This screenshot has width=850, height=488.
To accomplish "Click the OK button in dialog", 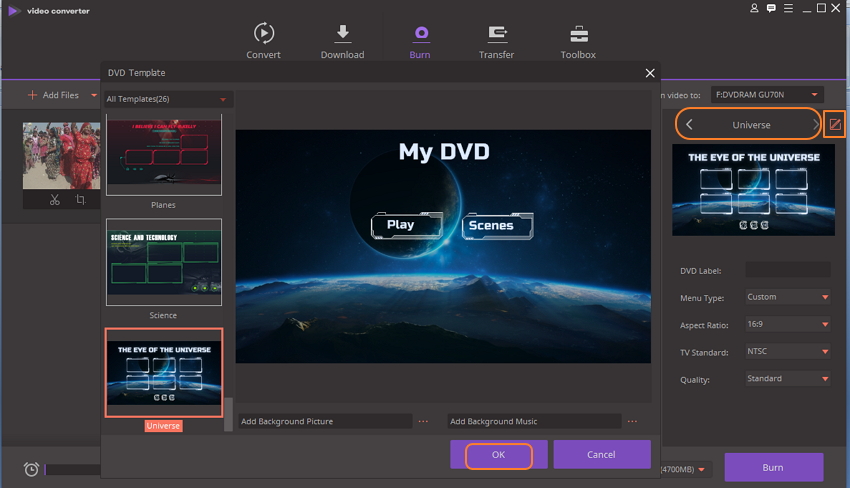I will pos(498,454).
